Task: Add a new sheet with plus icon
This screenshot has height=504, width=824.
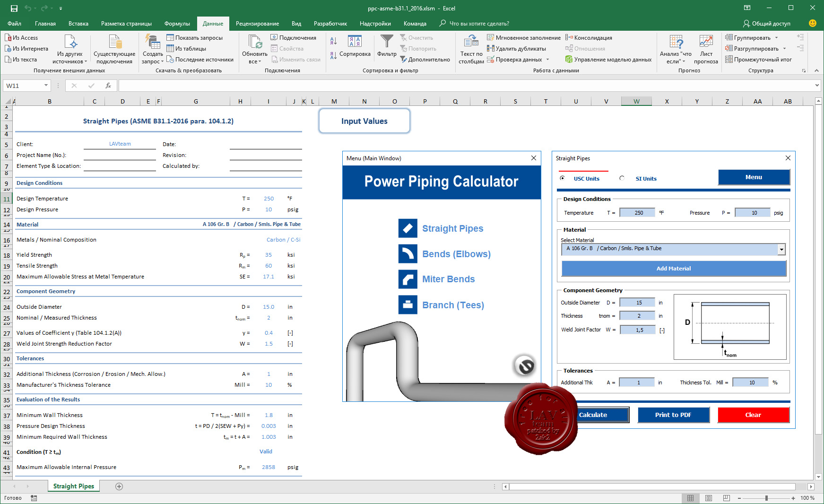Action: (119, 487)
